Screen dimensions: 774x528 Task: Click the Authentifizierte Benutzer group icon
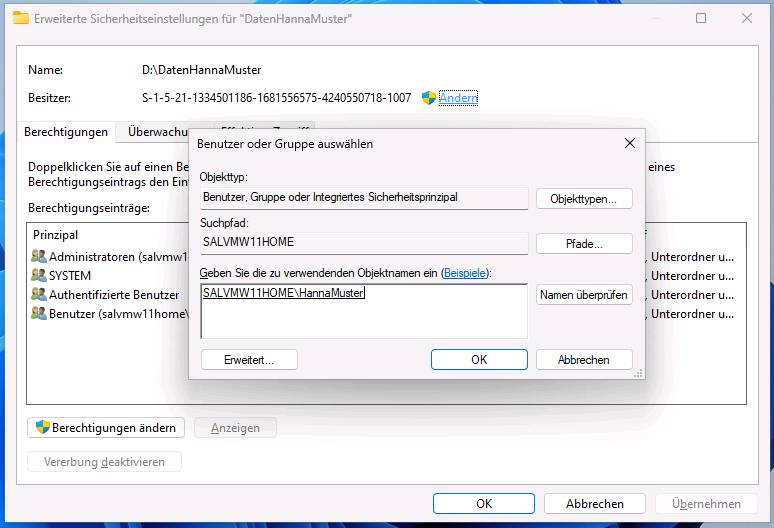tap(39, 294)
